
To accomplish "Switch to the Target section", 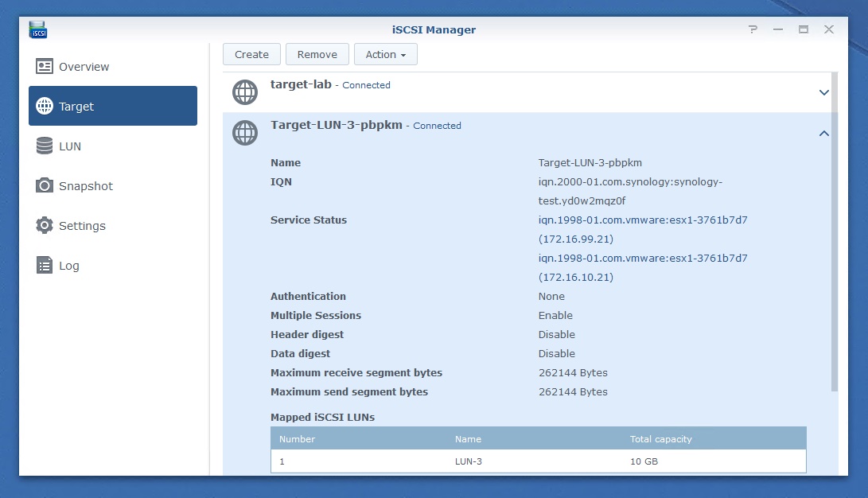I will tap(113, 106).
